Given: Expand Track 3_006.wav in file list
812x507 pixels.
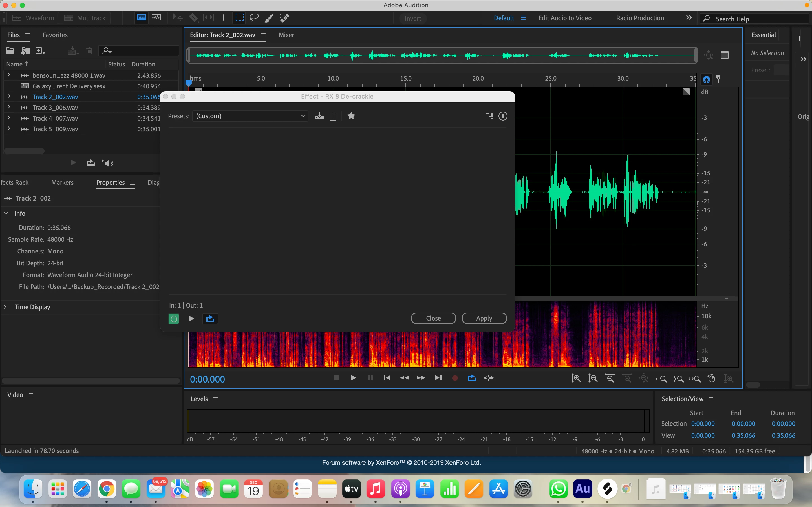Looking at the screenshot, I should tap(9, 107).
